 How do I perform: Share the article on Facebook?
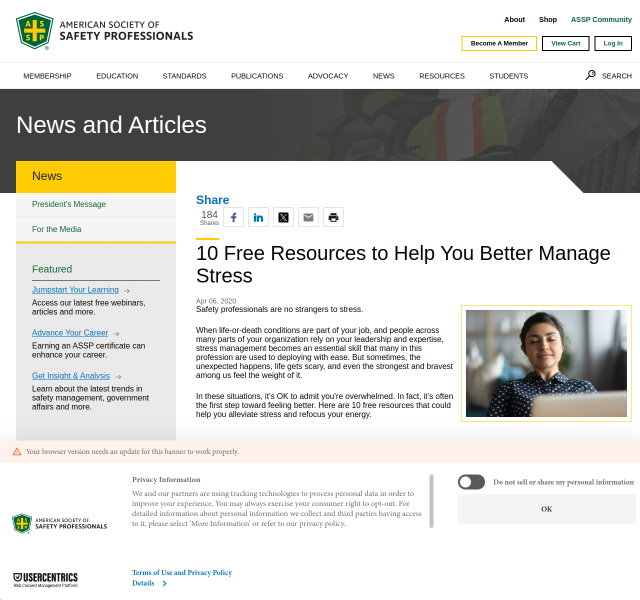click(233, 217)
